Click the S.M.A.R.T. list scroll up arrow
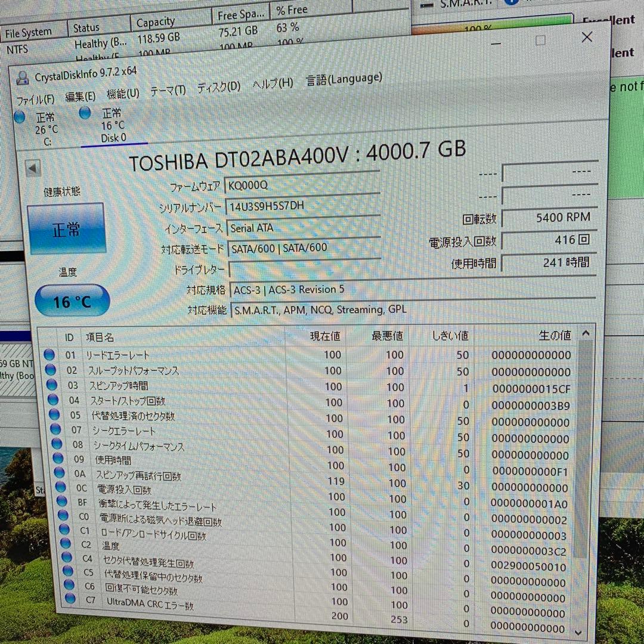 [586, 333]
